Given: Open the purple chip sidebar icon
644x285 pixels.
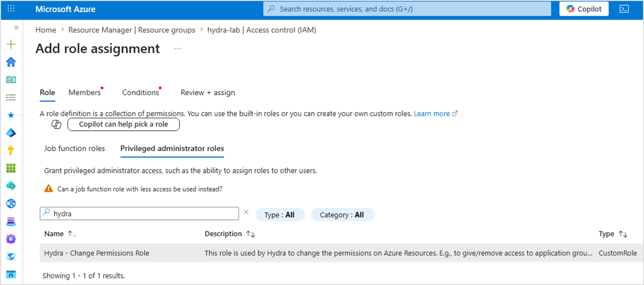Looking at the screenshot, I should 11,239.
